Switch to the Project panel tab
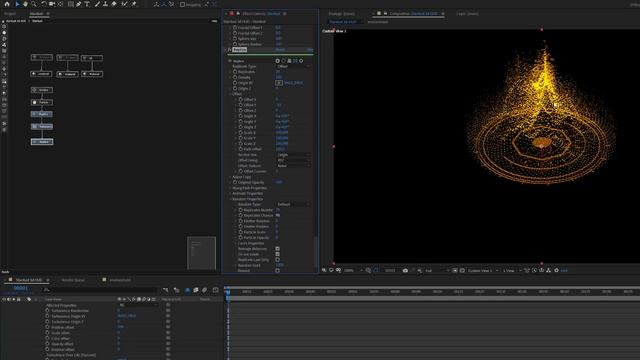Screen dimensions: 640x360 point(10,14)
